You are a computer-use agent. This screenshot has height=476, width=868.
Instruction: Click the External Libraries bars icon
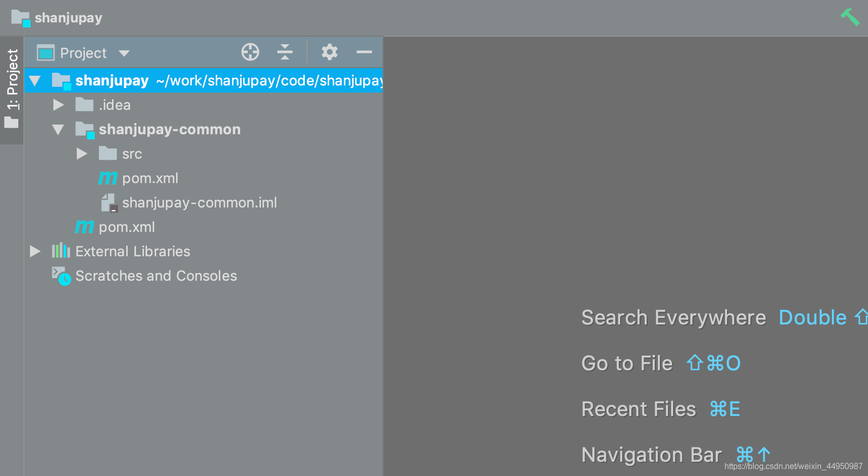(61, 251)
